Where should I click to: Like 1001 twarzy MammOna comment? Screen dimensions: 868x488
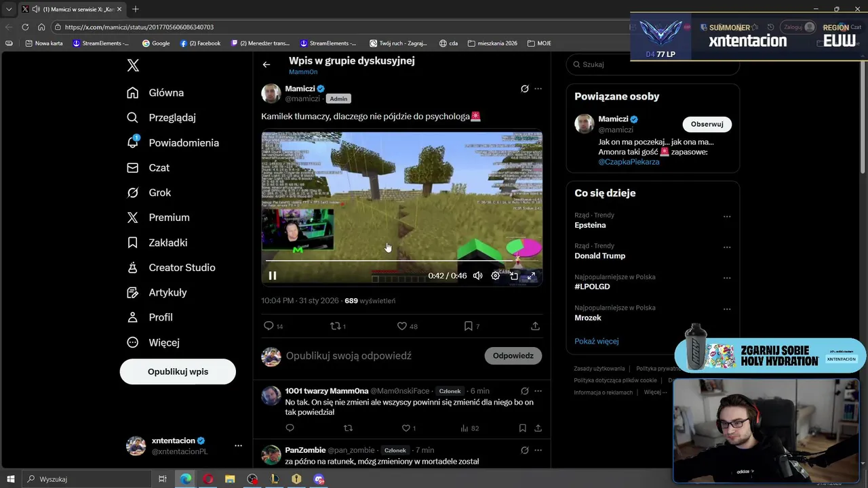pos(409,428)
